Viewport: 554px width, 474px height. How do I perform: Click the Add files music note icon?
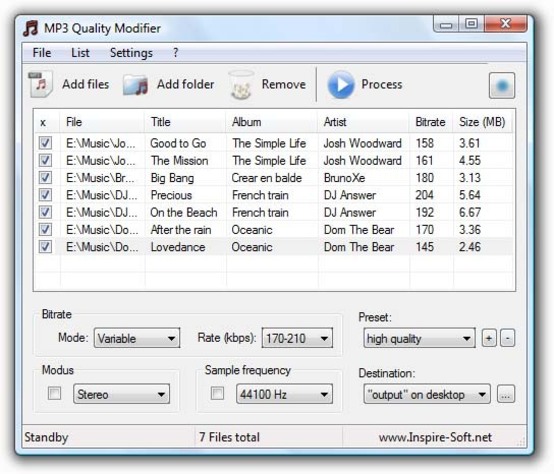pos(40,84)
